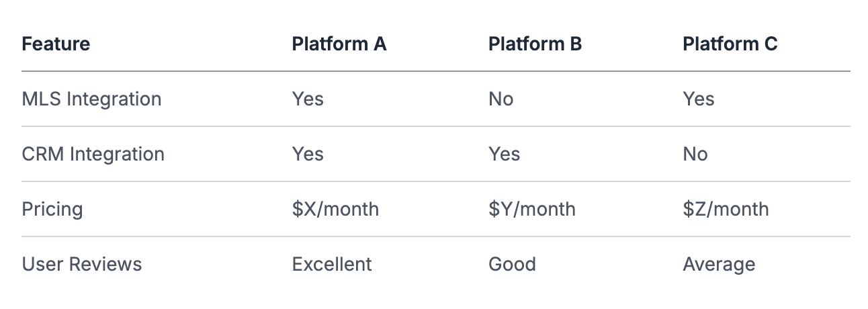Select the Pricing row label
Image resolution: width=868 pixels, height=309 pixels.
click(x=52, y=209)
